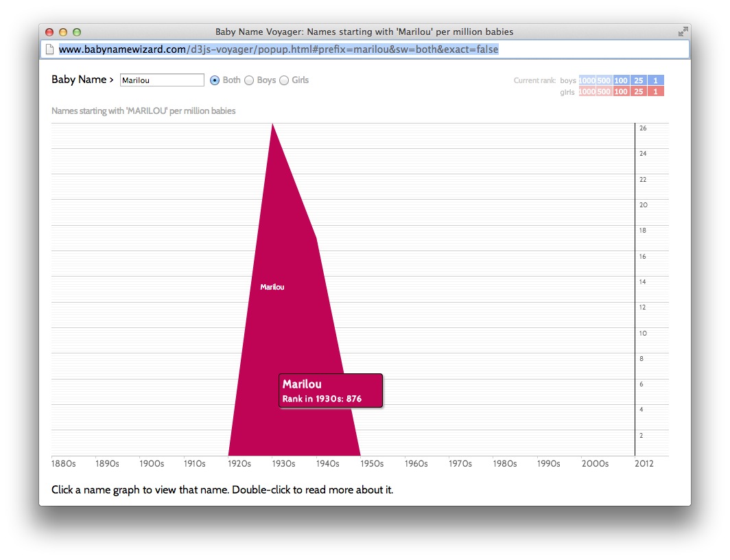
Task: Click the boys rank 500 swatch
Action: point(604,80)
